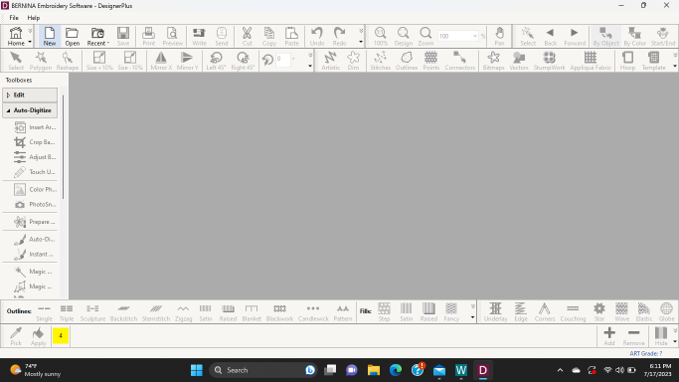The width and height of the screenshot is (679, 382).
Task: Choose the Blackwork outline stitch
Action: tap(280, 312)
